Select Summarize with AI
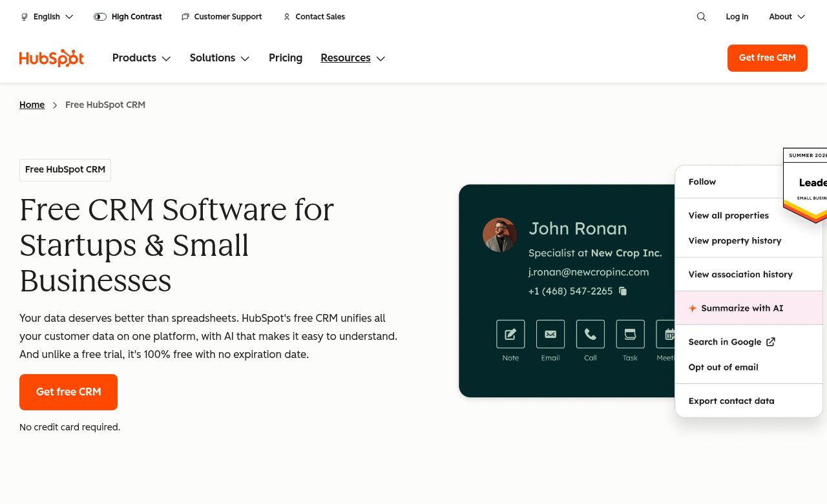The height and width of the screenshot is (504, 827). click(749, 308)
